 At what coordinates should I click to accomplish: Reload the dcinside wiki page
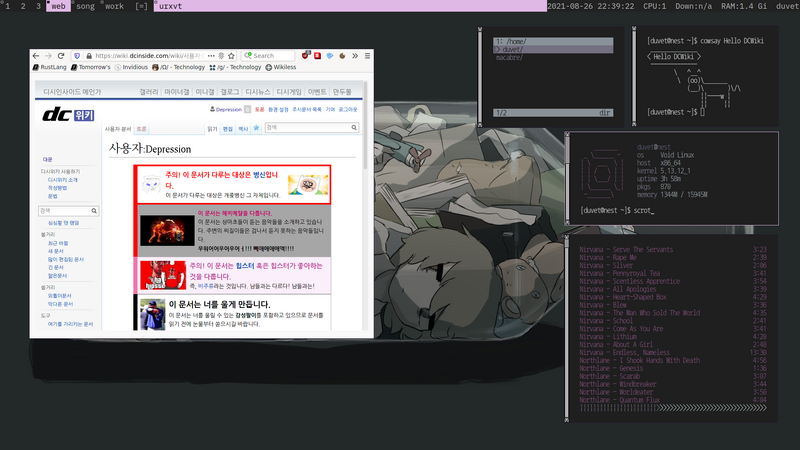tap(61, 56)
